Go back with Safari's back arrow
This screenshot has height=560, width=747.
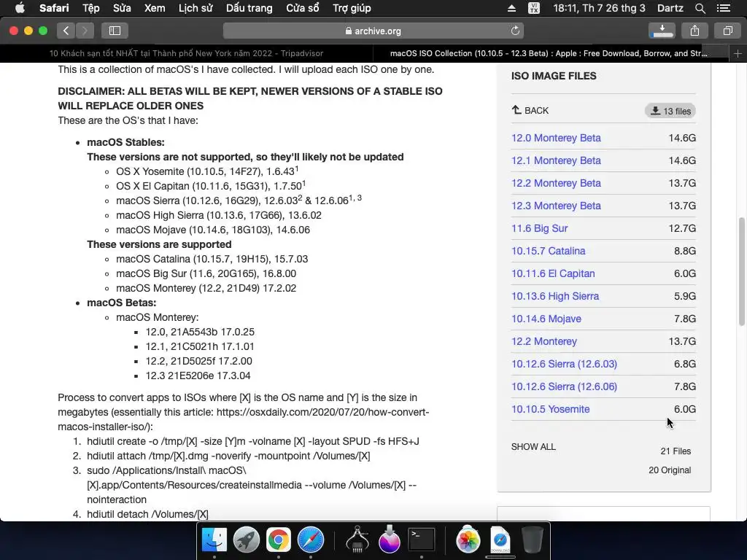(x=66, y=31)
